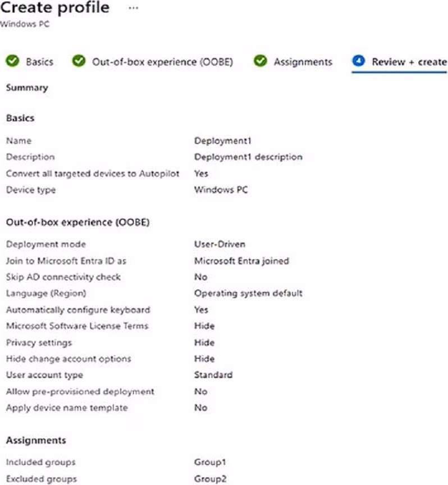Open the ellipsis menu beside Create profile

tap(133, 8)
